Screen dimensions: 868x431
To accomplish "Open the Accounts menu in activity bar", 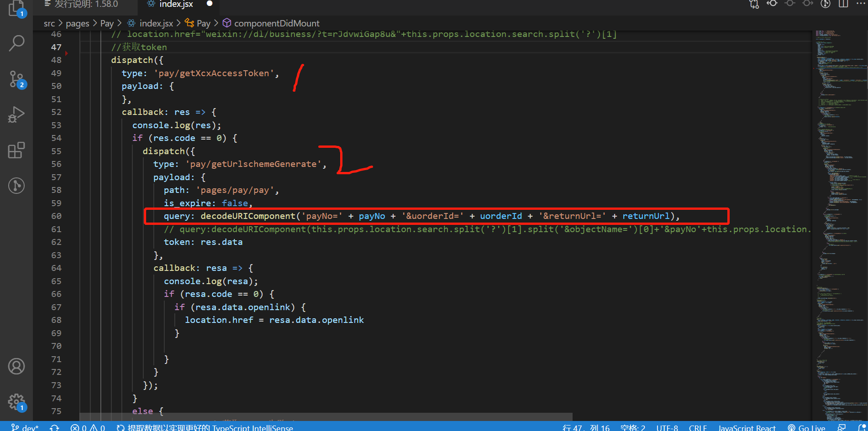I will coord(16,366).
